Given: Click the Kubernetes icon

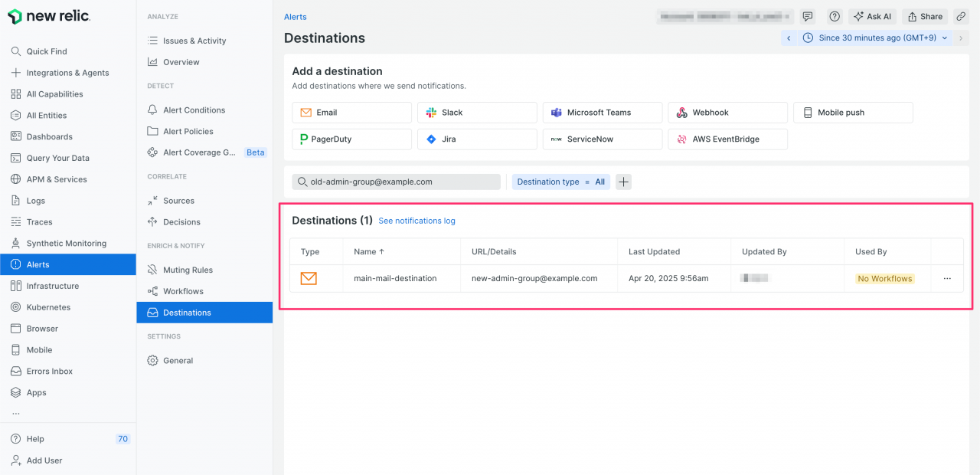Looking at the screenshot, I should (16, 307).
